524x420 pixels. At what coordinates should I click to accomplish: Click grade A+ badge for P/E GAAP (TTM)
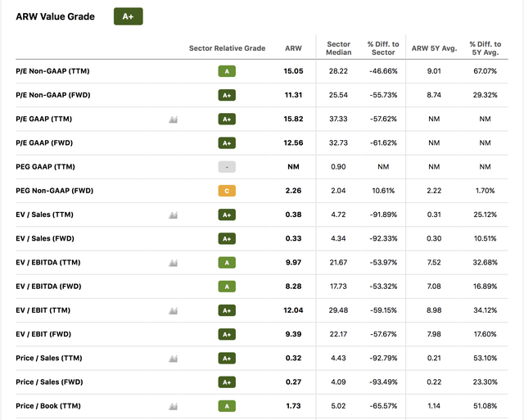pyautogui.click(x=227, y=119)
